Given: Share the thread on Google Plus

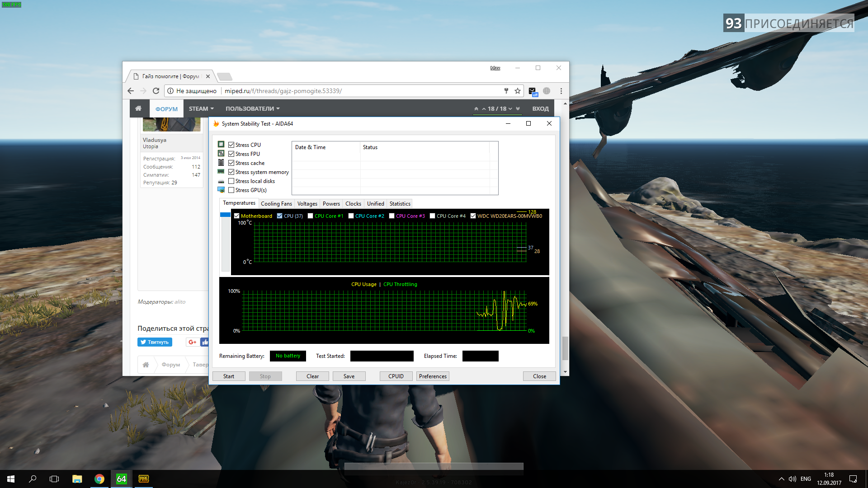Looking at the screenshot, I should [x=192, y=342].
